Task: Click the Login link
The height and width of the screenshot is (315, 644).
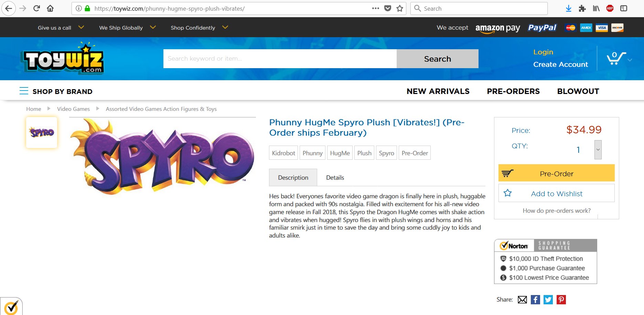Action: tap(543, 52)
